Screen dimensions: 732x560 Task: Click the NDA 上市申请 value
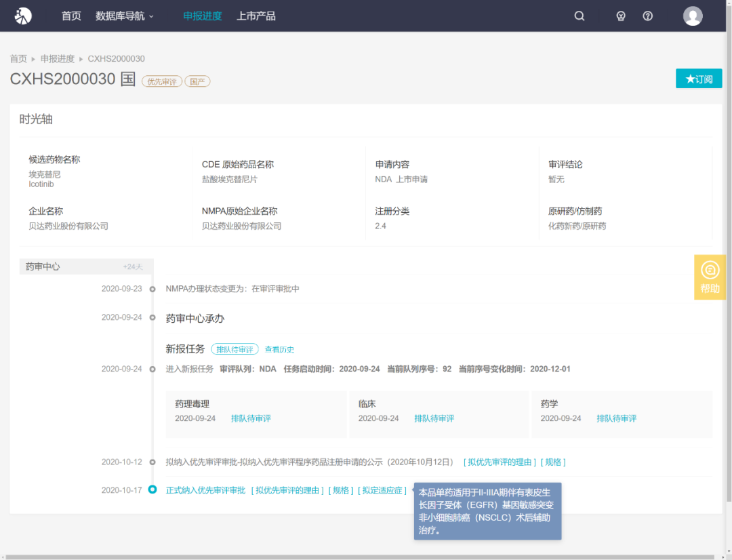[x=401, y=180]
